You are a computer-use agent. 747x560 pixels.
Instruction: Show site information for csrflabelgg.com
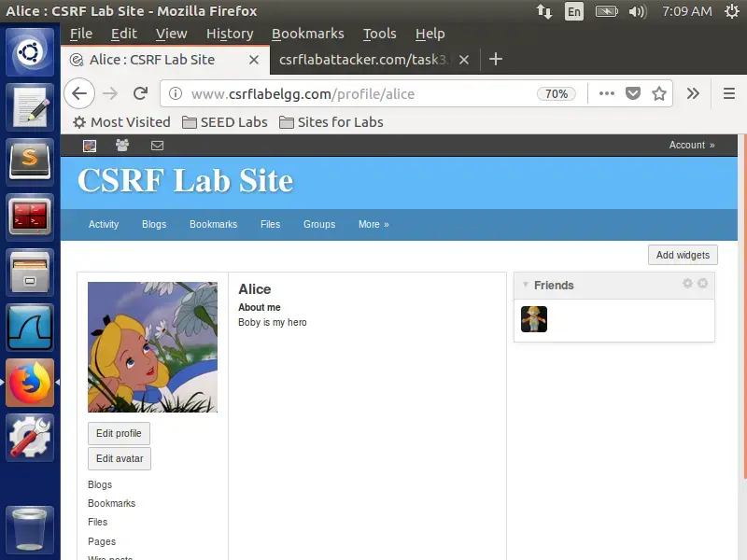(x=176, y=93)
